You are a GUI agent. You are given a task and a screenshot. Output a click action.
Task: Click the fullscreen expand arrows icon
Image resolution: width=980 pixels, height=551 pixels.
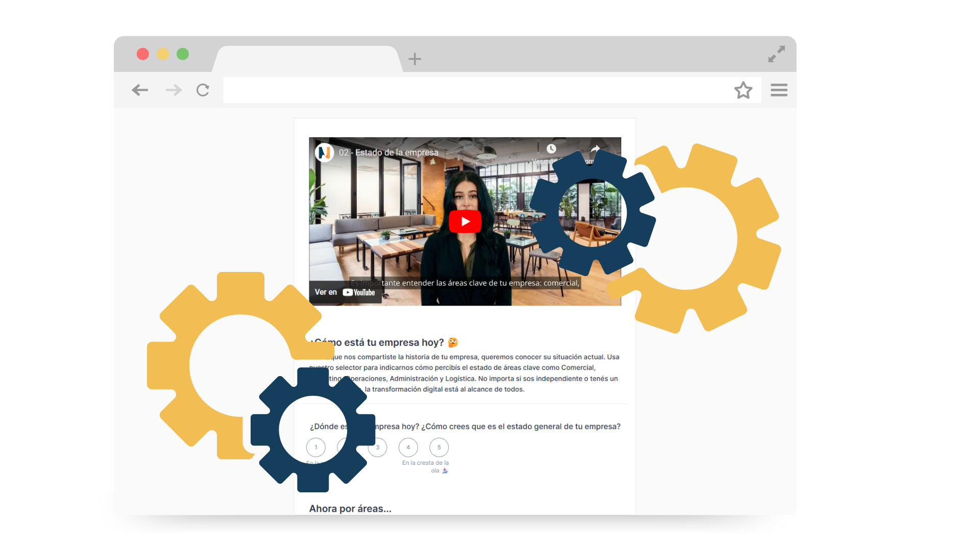(776, 54)
